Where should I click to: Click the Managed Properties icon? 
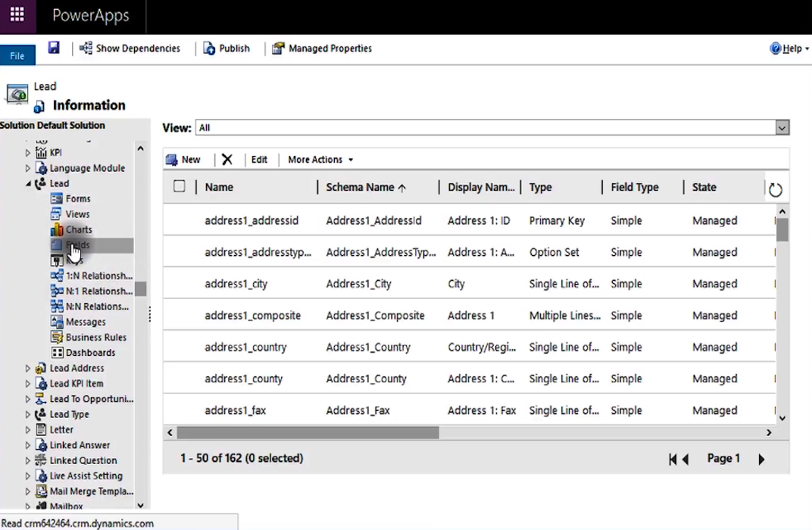tap(278, 48)
